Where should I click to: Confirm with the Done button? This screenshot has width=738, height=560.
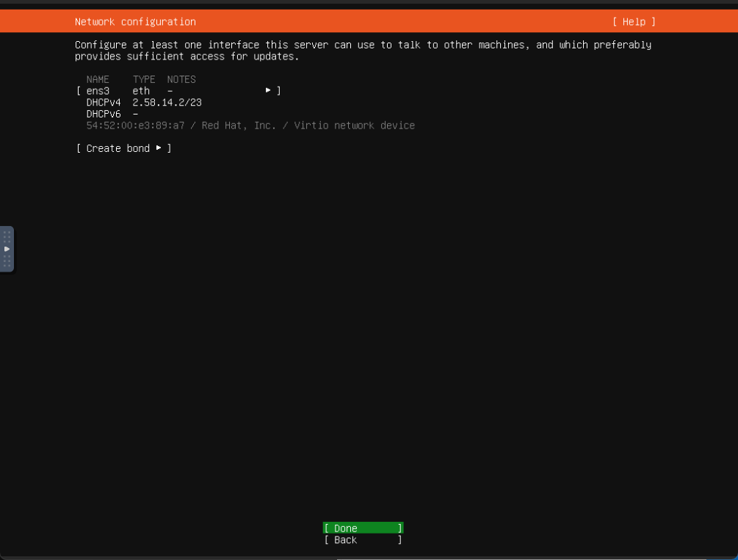click(x=363, y=528)
